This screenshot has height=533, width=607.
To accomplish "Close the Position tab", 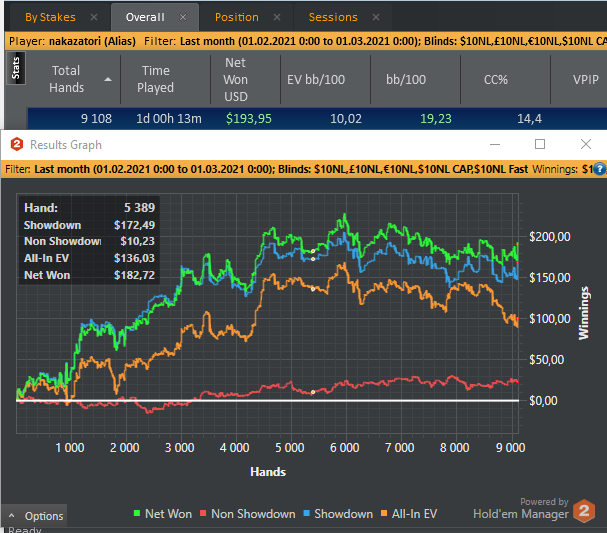I will pos(277,17).
